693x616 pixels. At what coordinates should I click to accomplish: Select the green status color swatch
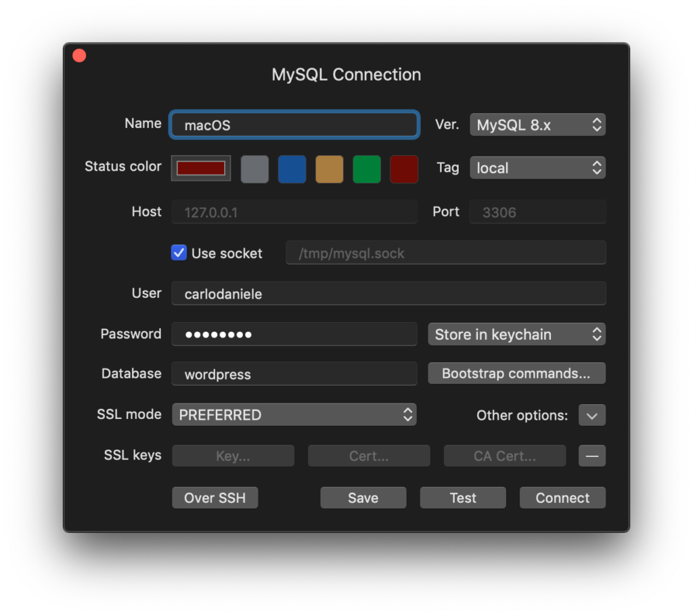(367, 169)
